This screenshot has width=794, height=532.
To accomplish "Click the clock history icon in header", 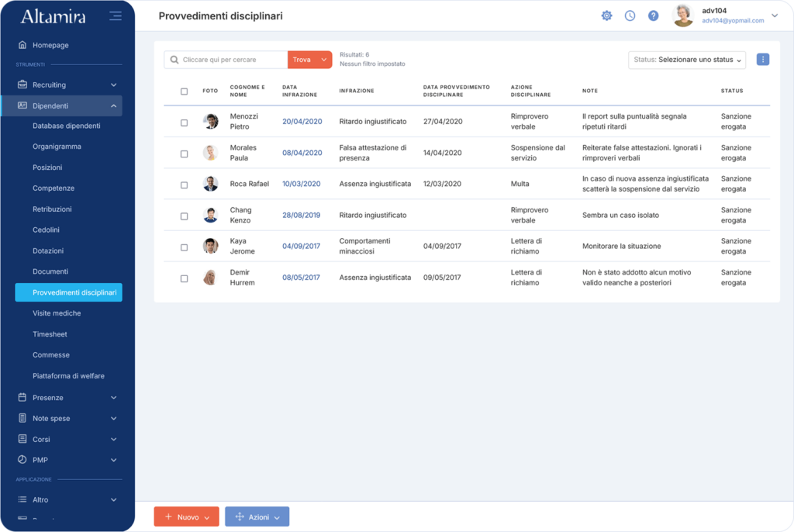I will (630, 16).
